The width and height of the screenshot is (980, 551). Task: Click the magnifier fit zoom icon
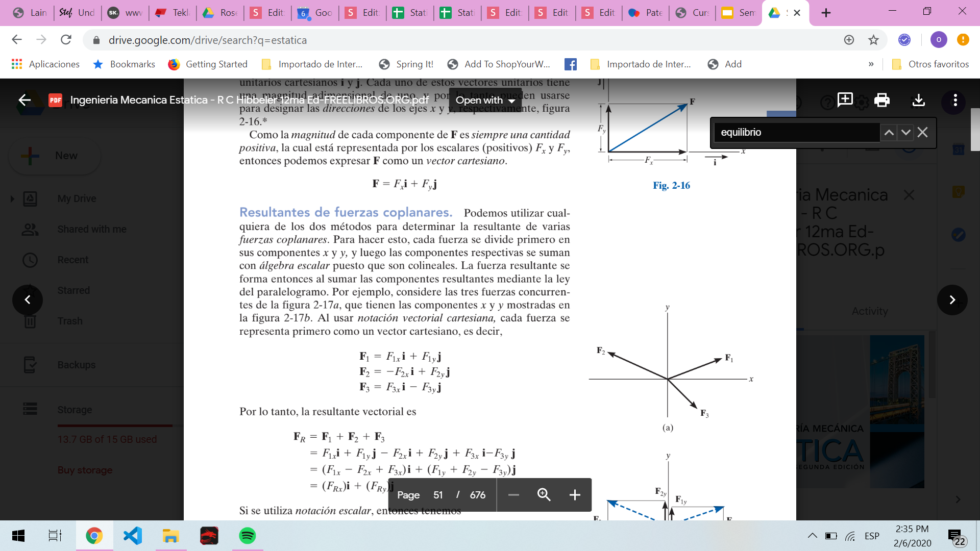pos(544,495)
